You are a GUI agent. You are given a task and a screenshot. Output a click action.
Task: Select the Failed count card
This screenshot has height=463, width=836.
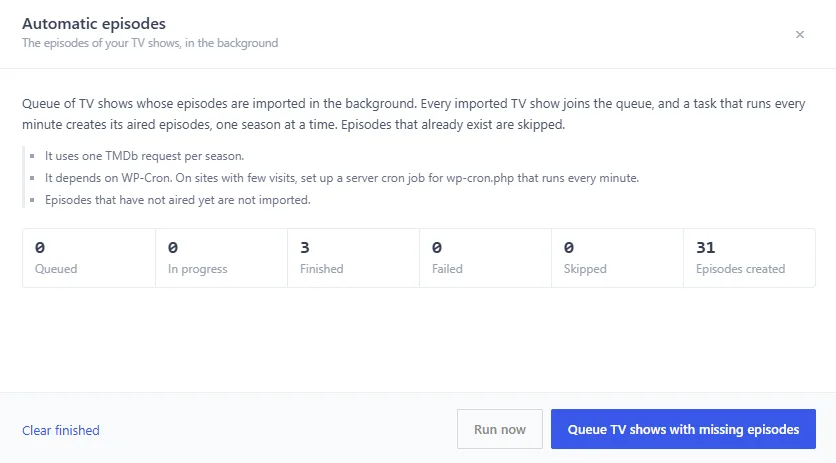pos(485,258)
